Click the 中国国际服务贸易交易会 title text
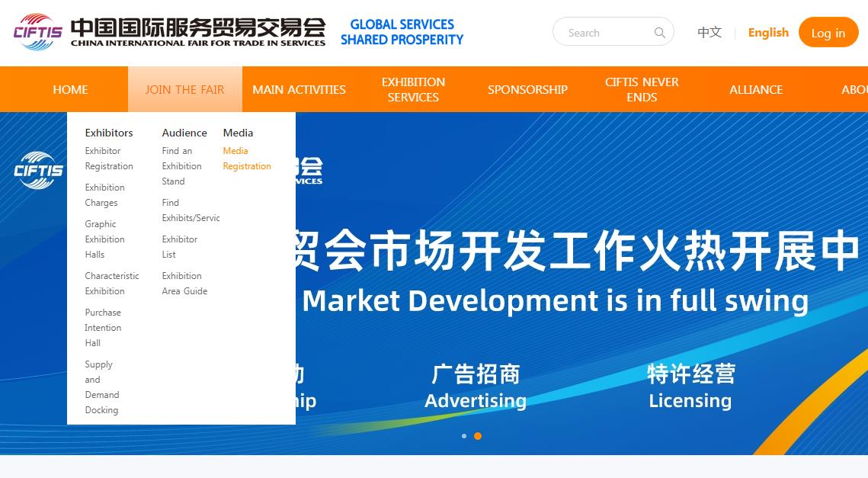Screen dimensions: 868x478 tap(198, 27)
